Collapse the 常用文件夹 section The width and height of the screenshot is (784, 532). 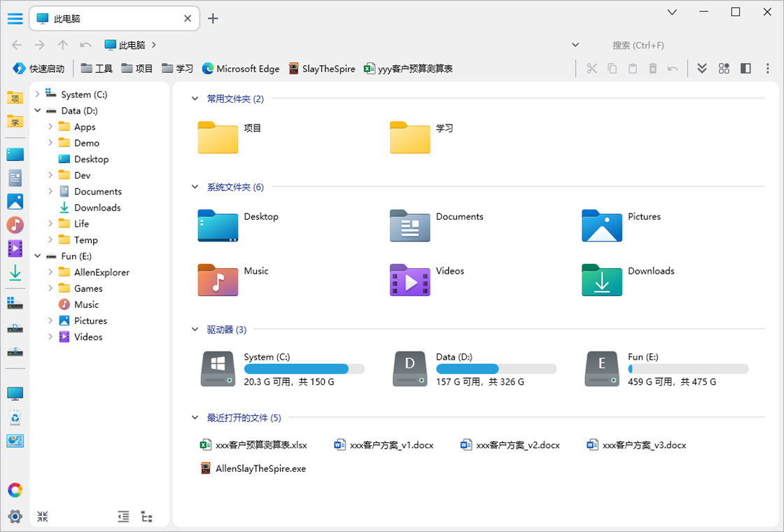point(195,99)
